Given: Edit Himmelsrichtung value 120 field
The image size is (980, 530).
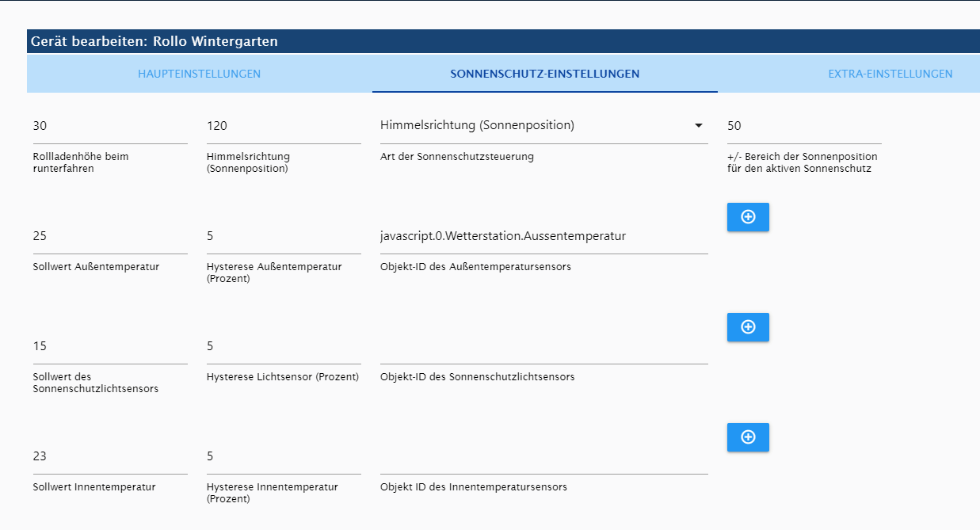Looking at the screenshot, I should tap(284, 126).
